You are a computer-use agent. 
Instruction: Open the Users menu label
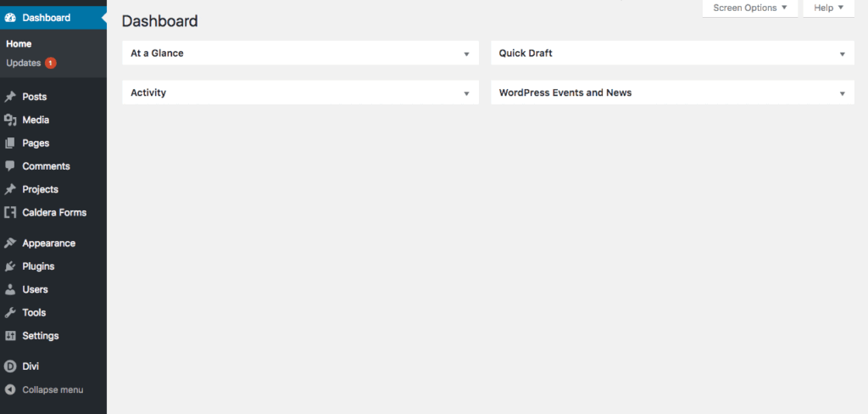coord(35,289)
